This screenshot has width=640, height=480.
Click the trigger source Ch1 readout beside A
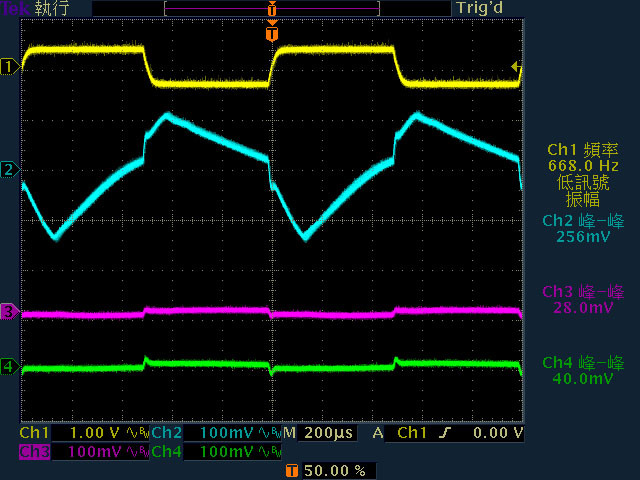coord(412,433)
